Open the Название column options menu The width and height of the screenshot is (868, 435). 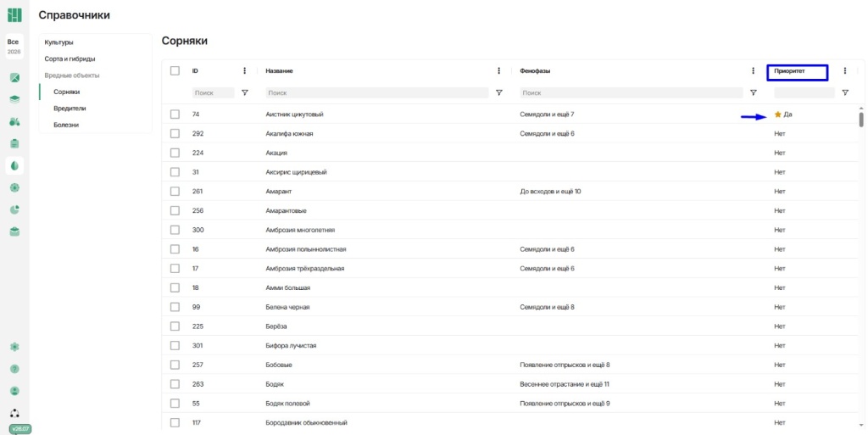(498, 71)
